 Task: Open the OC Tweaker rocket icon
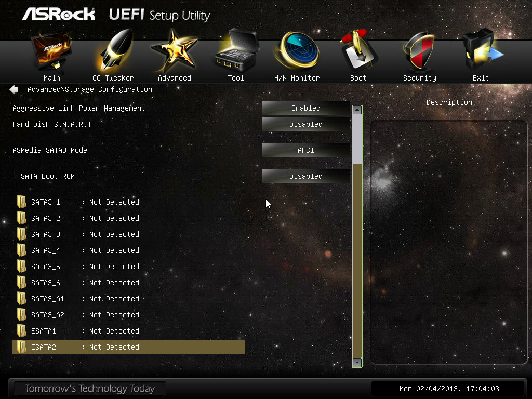click(x=113, y=51)
